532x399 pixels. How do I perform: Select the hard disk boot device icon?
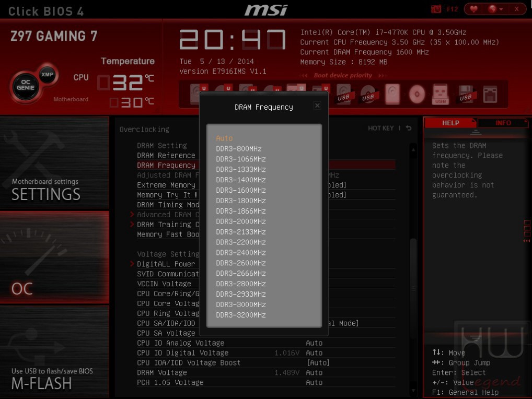pyautogui.click(x=392, y=94)
